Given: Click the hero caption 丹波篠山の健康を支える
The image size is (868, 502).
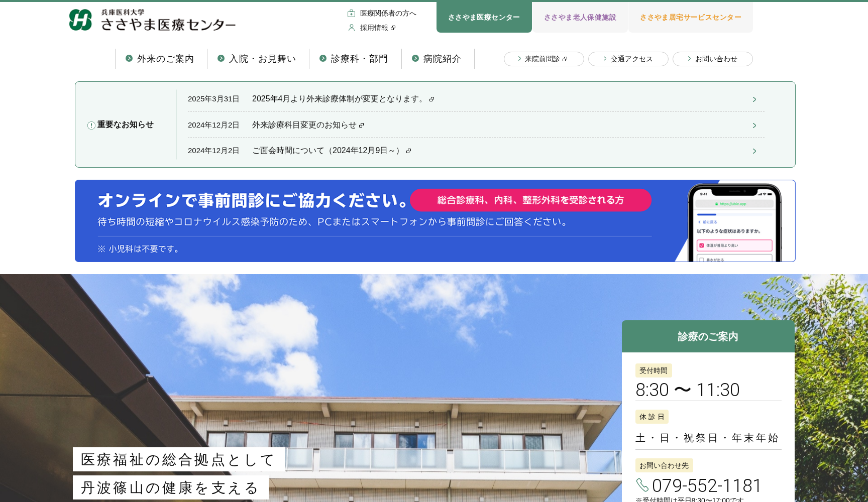Looking at the screenshot, I should 170,487.
